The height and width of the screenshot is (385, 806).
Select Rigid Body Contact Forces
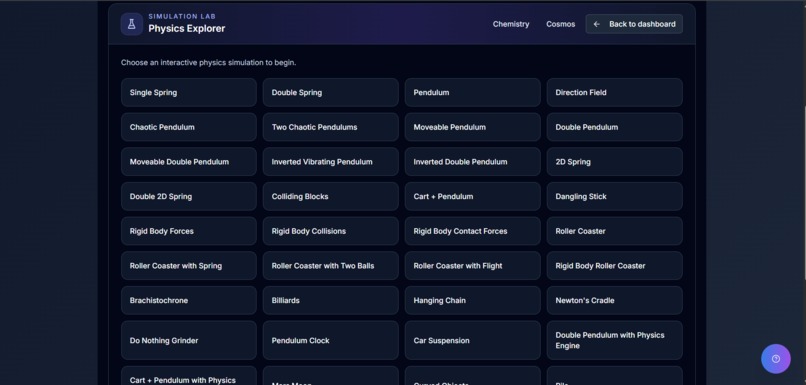click(472, 231)
